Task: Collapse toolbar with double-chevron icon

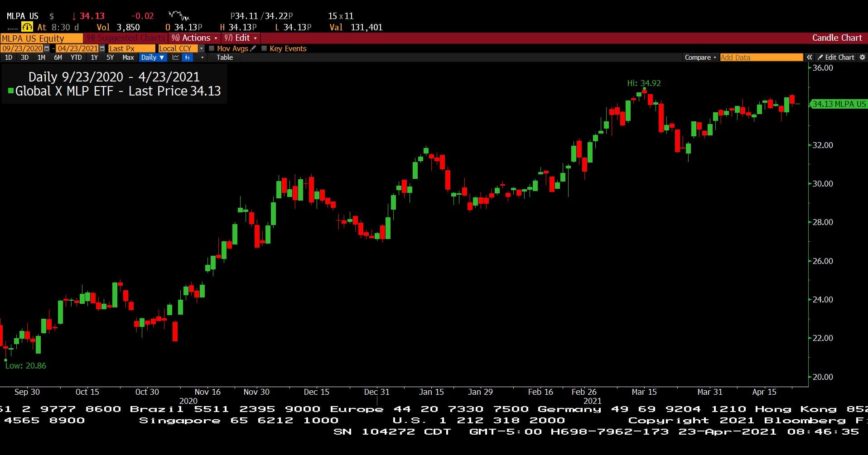Action: [x=810, y=57]
